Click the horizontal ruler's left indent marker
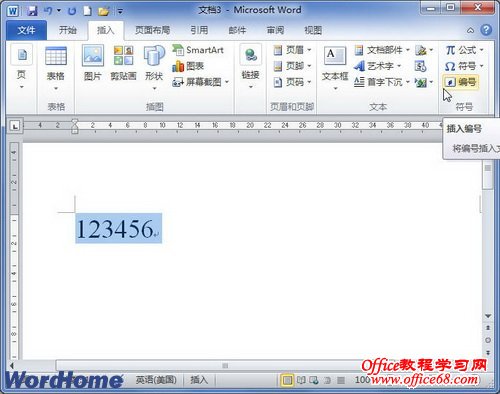This screenshot has height=394, width=500. [x=75, y=131]
